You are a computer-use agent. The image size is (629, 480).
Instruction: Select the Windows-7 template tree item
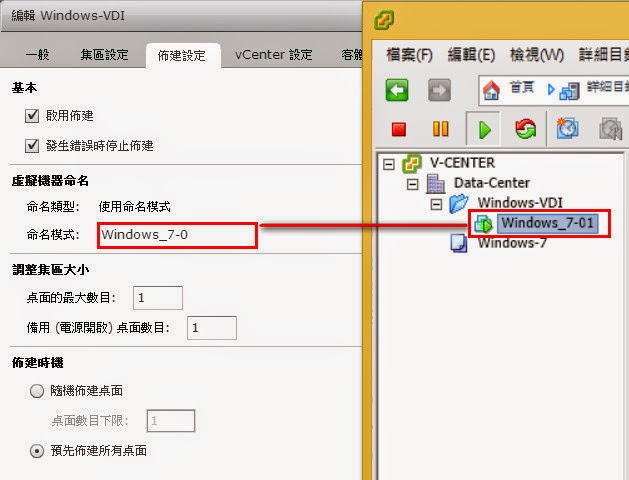512,243
